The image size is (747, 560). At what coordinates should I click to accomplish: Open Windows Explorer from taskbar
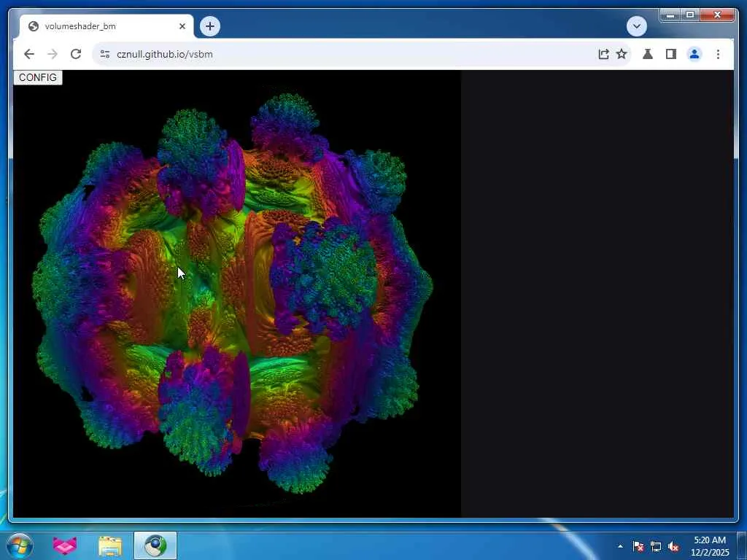click(110, 545)
